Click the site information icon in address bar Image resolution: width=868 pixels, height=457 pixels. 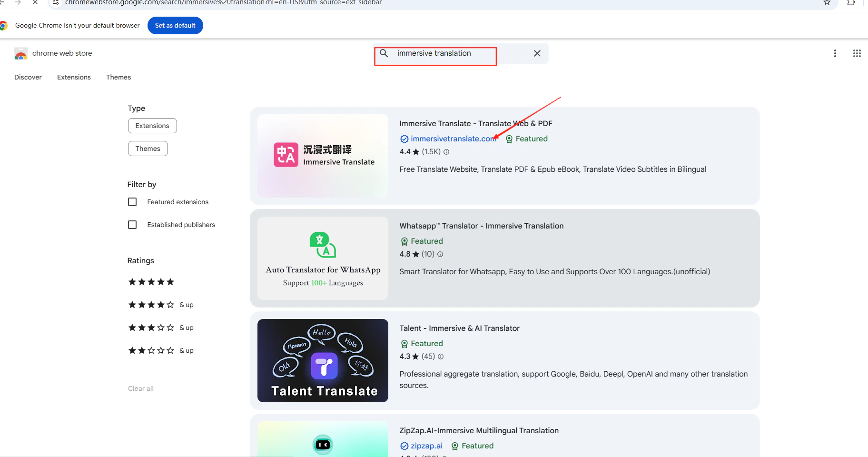(56, 2)
